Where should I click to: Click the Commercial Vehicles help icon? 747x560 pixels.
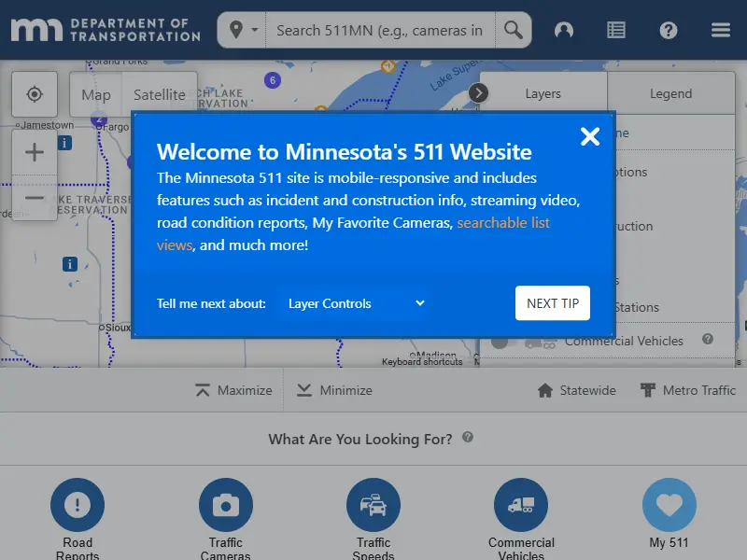[x=708, y=339]
